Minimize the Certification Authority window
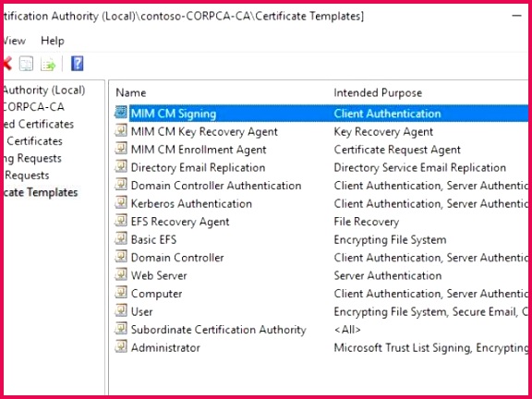Viewport: 532px width, 399px height. pos(516,16)
